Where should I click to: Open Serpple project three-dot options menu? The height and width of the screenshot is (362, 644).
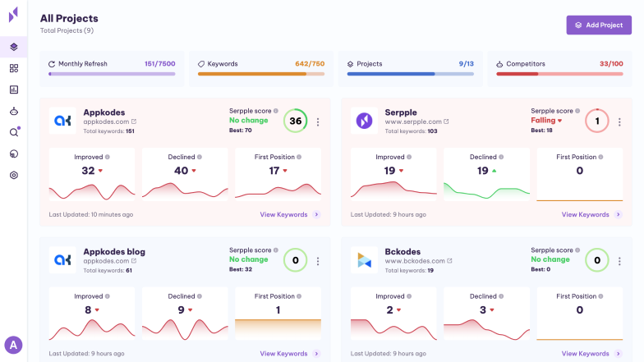point(619,121)
